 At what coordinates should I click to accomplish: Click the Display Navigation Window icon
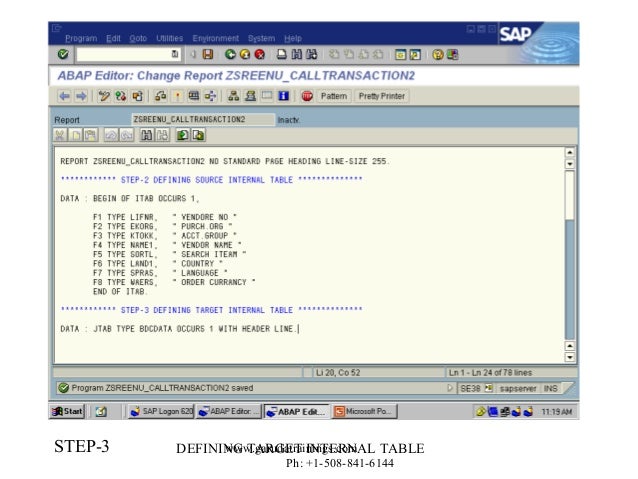[250, 96]
